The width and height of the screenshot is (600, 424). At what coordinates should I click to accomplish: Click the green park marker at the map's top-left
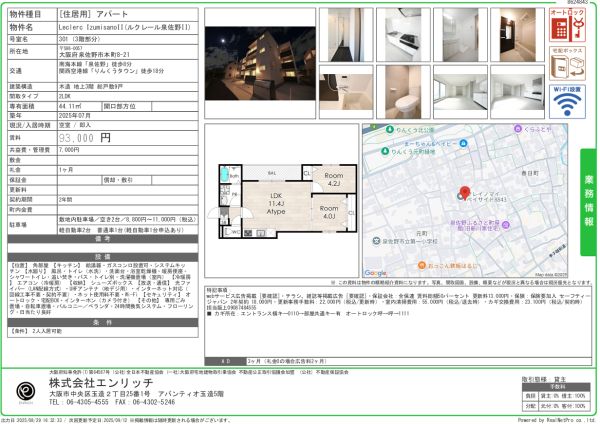pos(390,129)
